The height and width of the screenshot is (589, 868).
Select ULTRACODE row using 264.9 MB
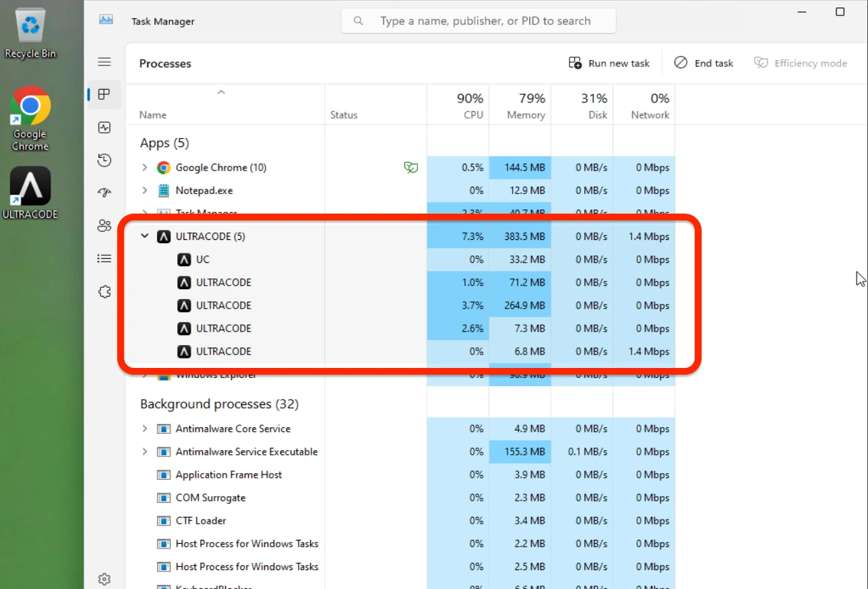[x=400, y=305]
